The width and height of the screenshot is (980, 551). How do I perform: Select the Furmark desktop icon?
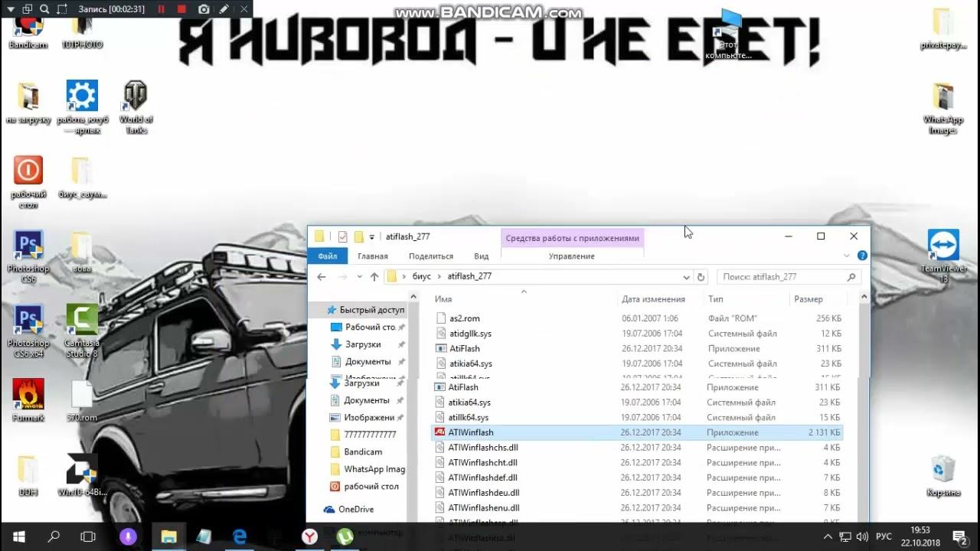28,400
